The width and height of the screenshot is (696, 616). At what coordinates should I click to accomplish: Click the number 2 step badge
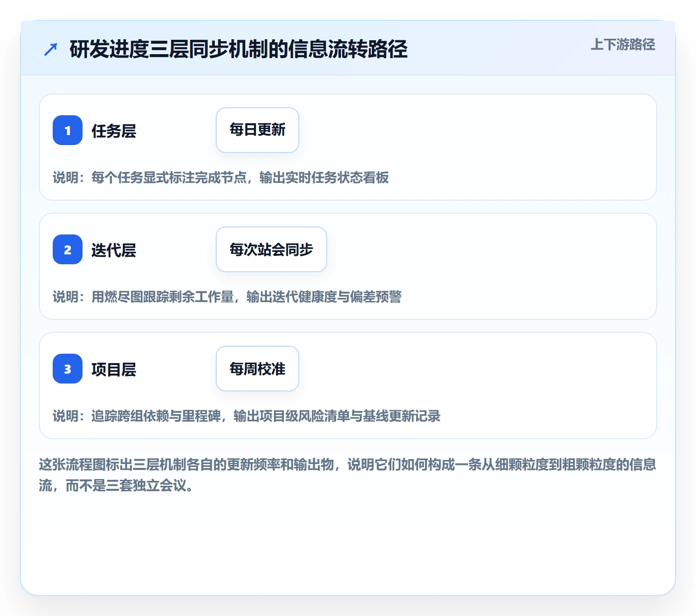(68, 249)
